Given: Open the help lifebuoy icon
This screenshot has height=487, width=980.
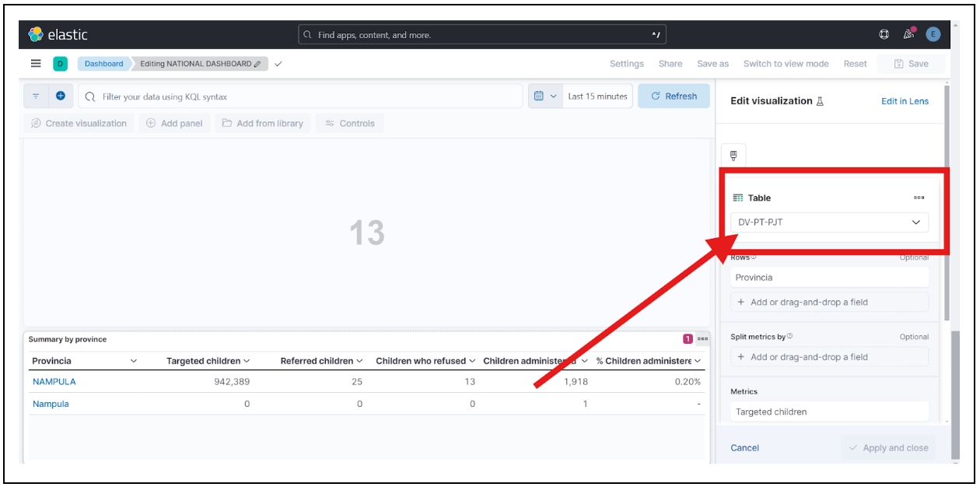Looking at the screenshot, I should point(884,34).
